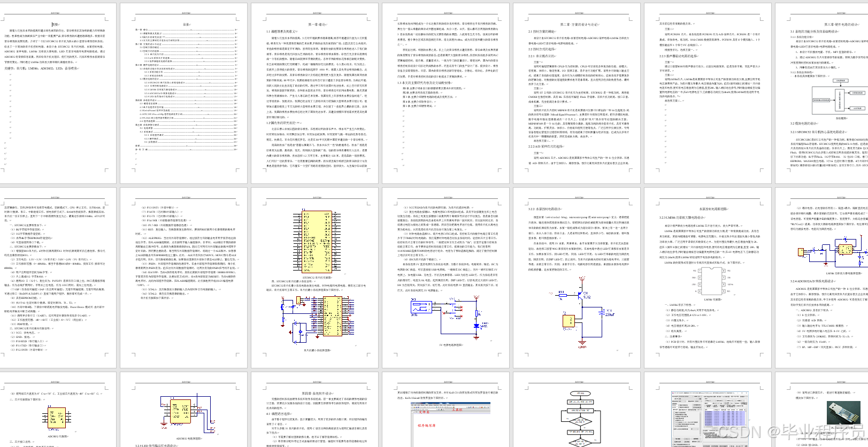
Task: Select the ADC0832 引脚图 chip figure
Action: pos(57,418)
